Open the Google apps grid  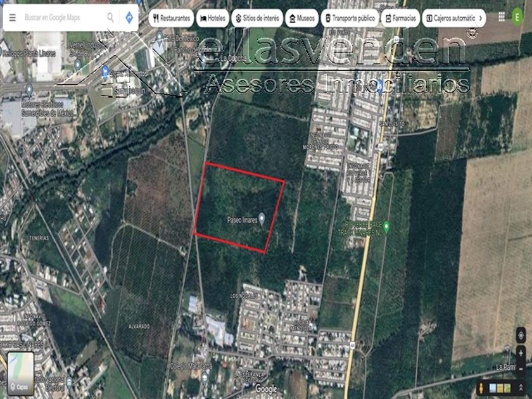(502, 17)
